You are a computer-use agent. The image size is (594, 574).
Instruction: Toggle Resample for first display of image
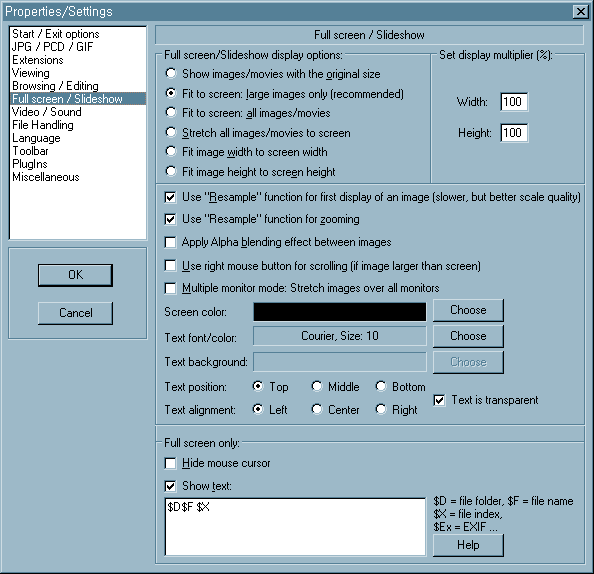click(170, 197)
